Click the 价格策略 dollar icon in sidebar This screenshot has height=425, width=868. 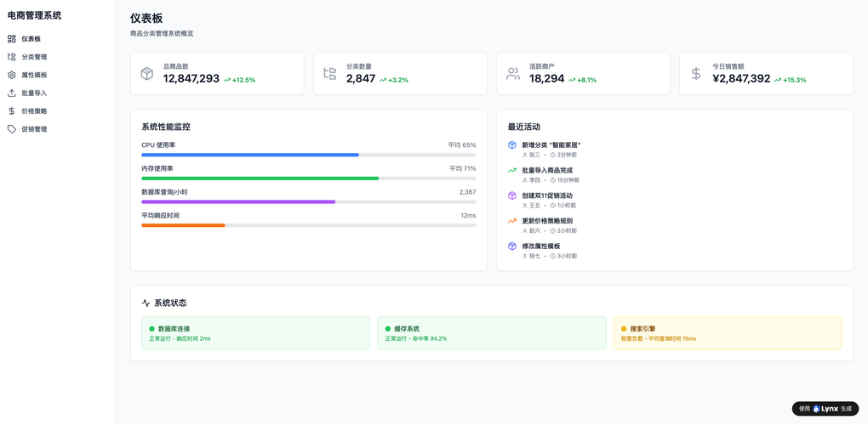[x=12, y=111]
